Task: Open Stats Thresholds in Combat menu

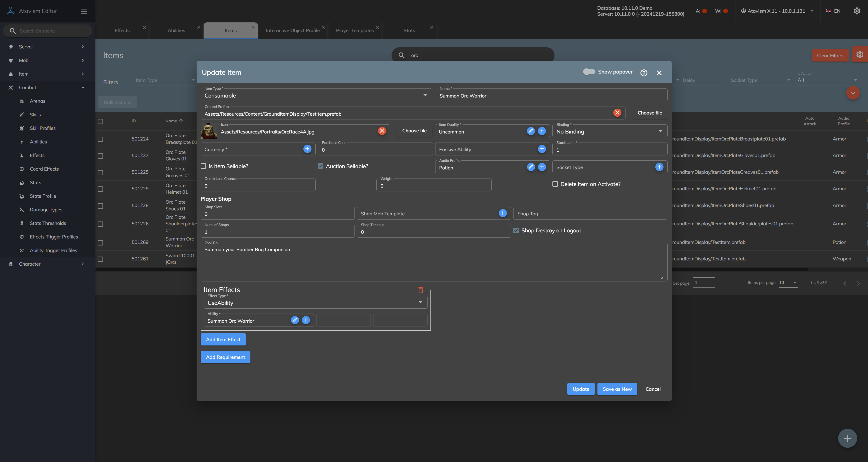Action: pos(48,223)
